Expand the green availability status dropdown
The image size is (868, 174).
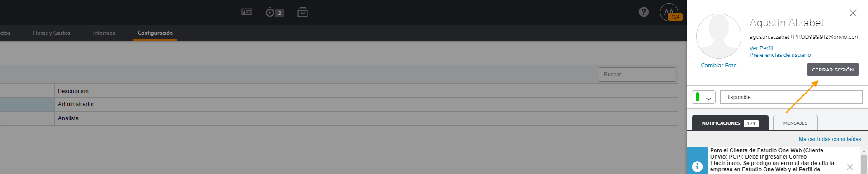point(703,97)
